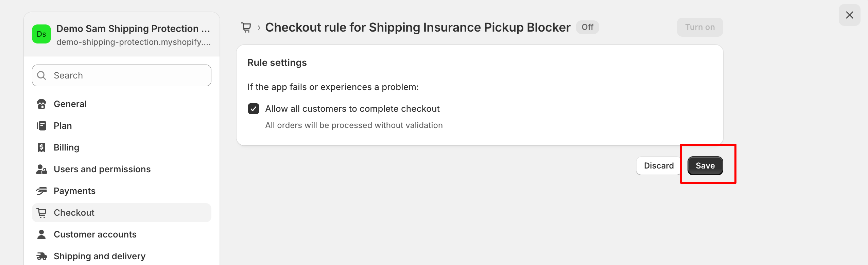The image size is (868, 265).
Task: Uncheck Allow all customers to complete checkout
Action: tap(254, 109)
